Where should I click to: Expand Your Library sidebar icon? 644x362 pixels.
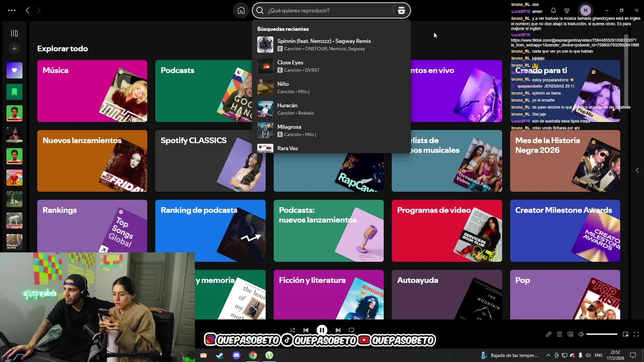coord(14,33)
